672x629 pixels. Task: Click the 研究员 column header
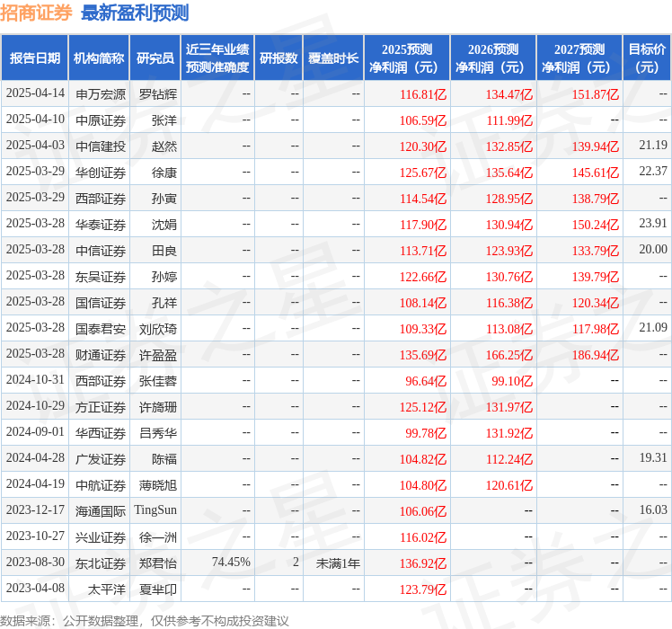(x=155, y=58)
